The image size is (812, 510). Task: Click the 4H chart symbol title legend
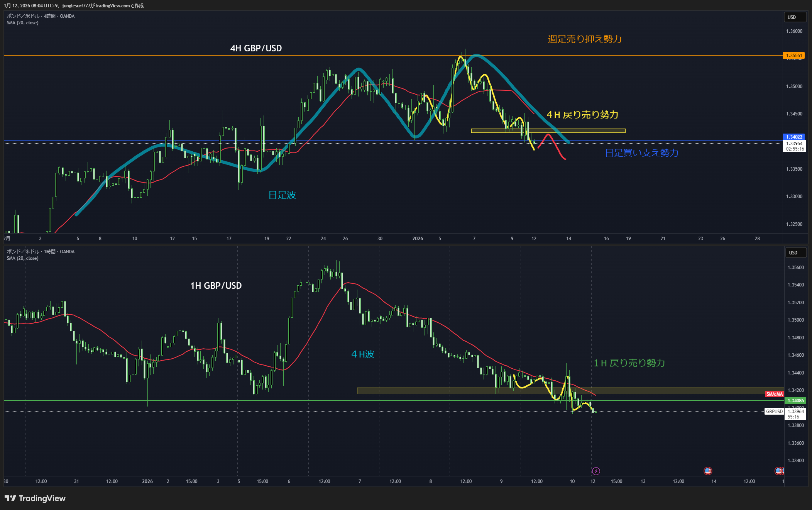tap(41, 16)
